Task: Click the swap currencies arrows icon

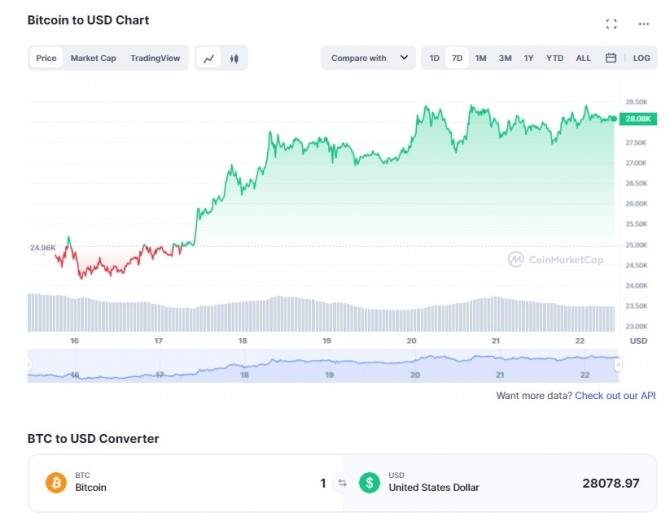Action: coord(342,483)
